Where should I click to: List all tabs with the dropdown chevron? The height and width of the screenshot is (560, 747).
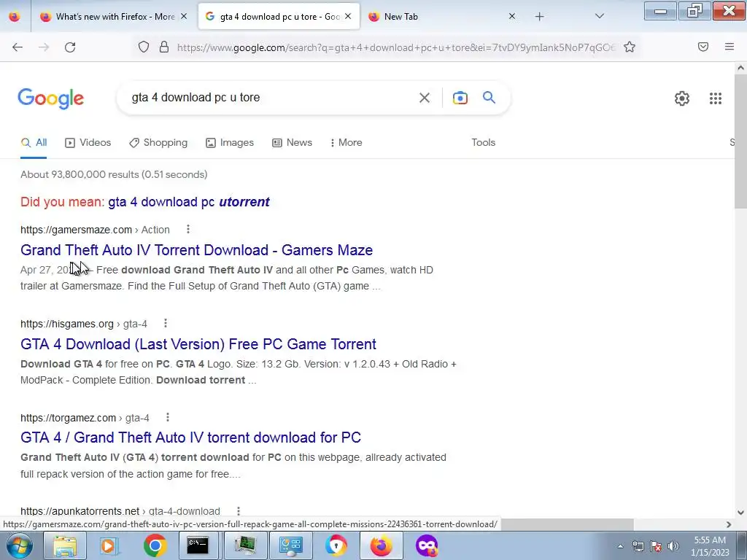(600, 16)
